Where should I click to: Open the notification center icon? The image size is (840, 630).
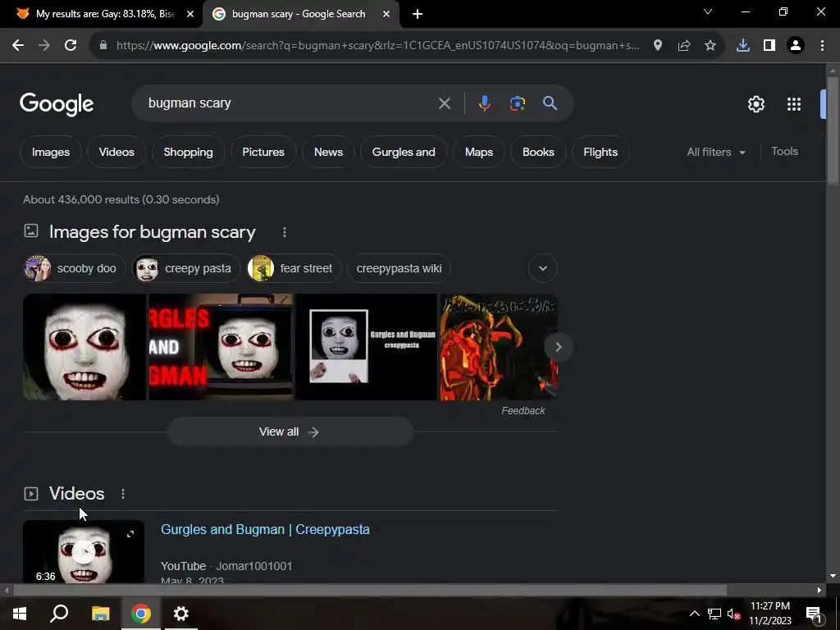(815, 614)
